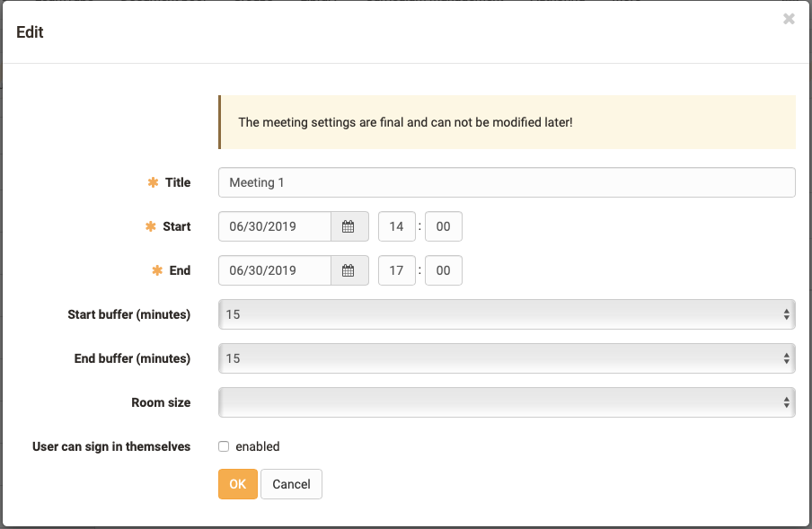This screenshot has width=812, height=529.
Task: Select the Start hour field showing 14
Action: click(x=396, y=227)
